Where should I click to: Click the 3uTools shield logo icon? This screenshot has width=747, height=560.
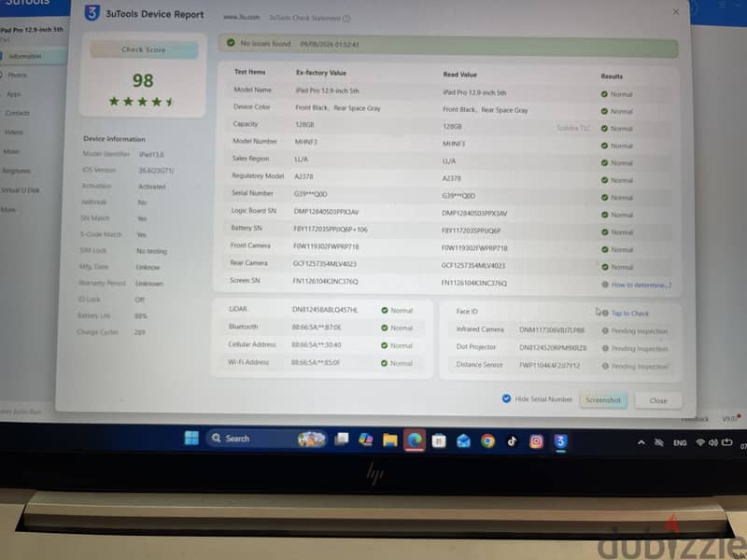pyautogui.click(x=92, y=12)
